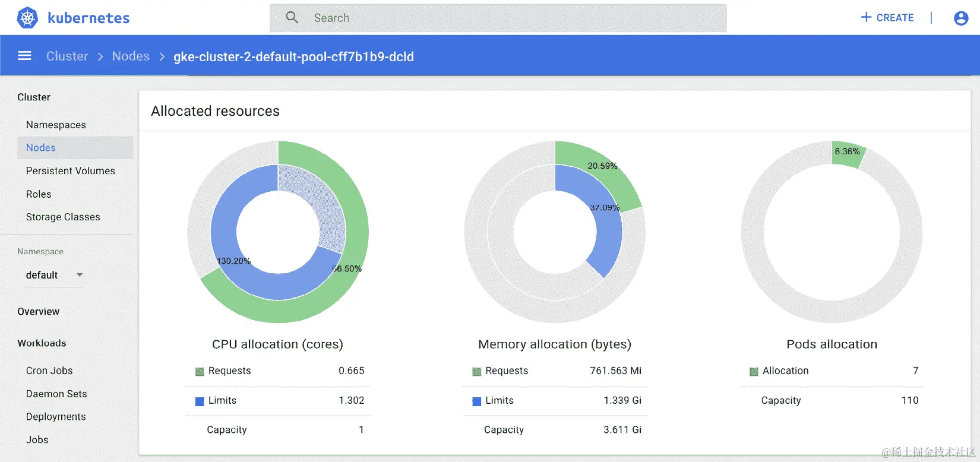The image size is (980, 462).
Task: Click Memory Requests value 761.563 Mi
Action: (x=616, y=371)
